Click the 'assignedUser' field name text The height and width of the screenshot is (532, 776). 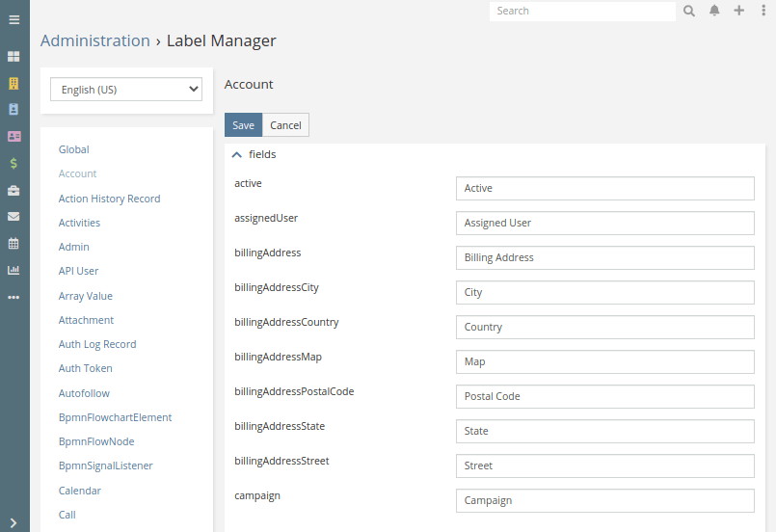click(x=266, y=218)
